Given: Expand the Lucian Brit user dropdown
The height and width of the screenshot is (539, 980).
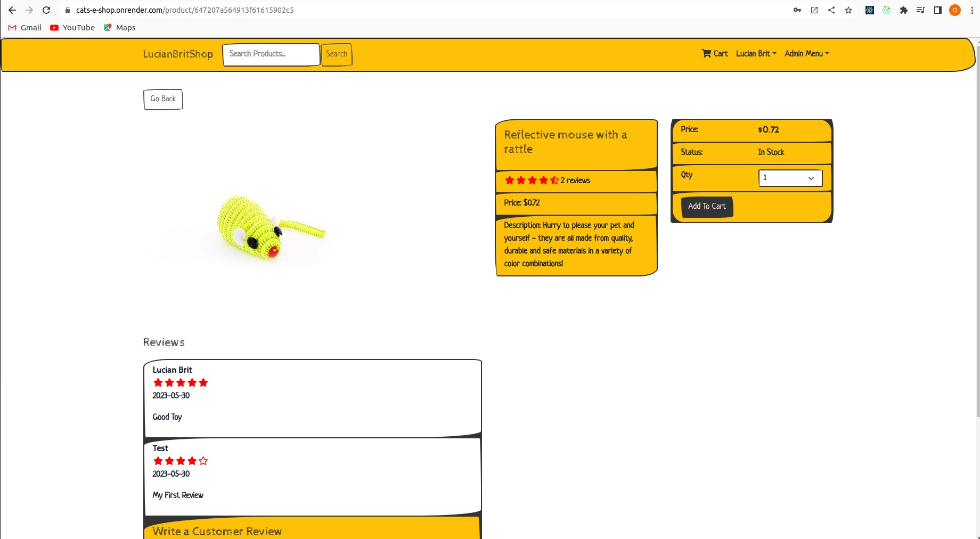Looking at the screenshot, I should [x=756, y=54].
